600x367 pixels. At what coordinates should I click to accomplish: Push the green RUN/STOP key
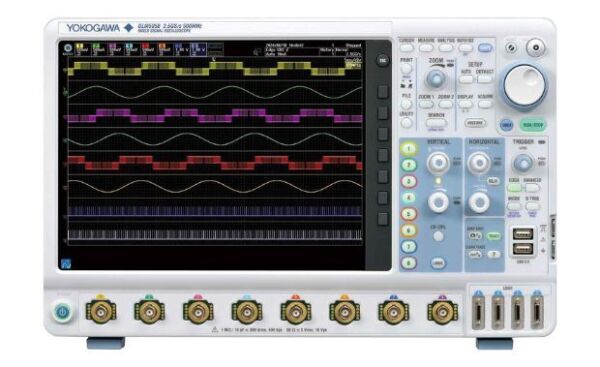pyautogui.click(x=533, y=125)
